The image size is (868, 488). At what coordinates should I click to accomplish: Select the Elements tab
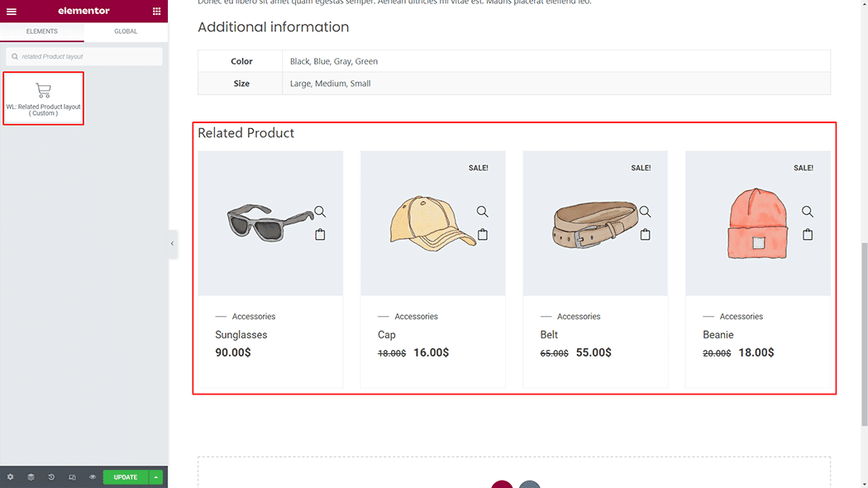[42, 31]
